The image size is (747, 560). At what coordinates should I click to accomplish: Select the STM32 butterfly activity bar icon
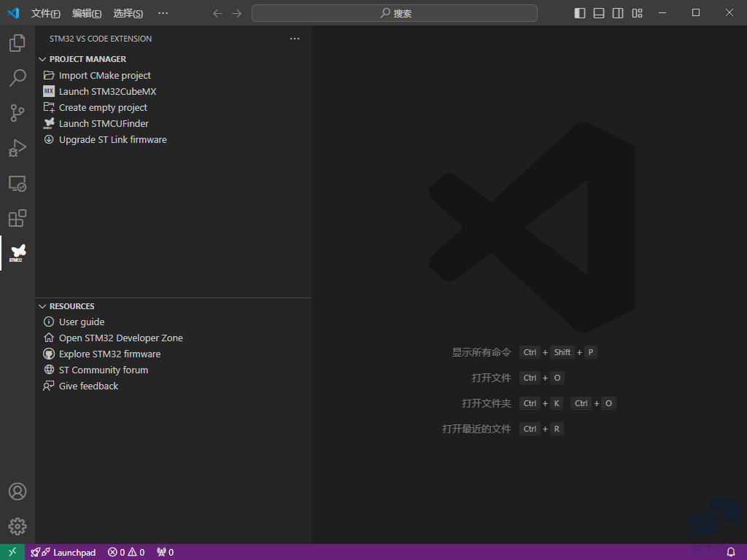pos(18,253)
